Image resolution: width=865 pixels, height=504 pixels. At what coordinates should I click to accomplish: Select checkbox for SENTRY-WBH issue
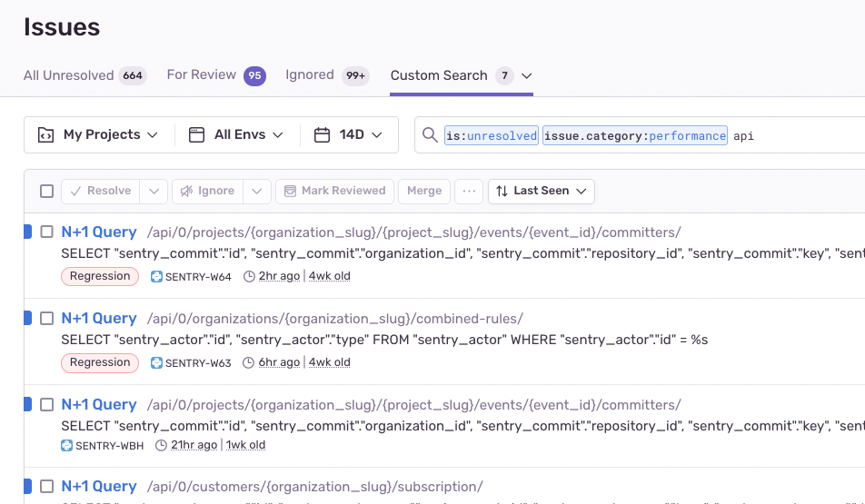[47, 405]
